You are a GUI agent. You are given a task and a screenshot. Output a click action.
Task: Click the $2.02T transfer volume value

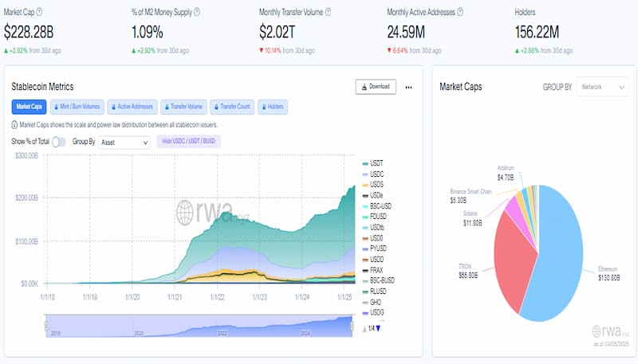[x=277, y=32]
